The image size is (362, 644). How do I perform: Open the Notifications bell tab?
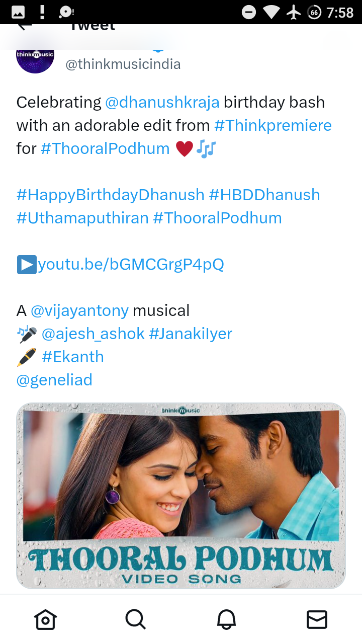point(226,619)
